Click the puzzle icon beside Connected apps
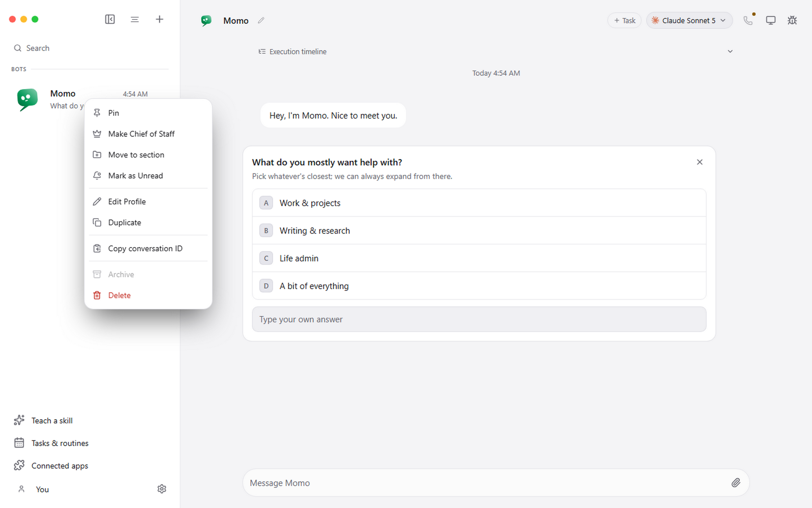Viewport: 812px width, 508px height. pos(19,465)
